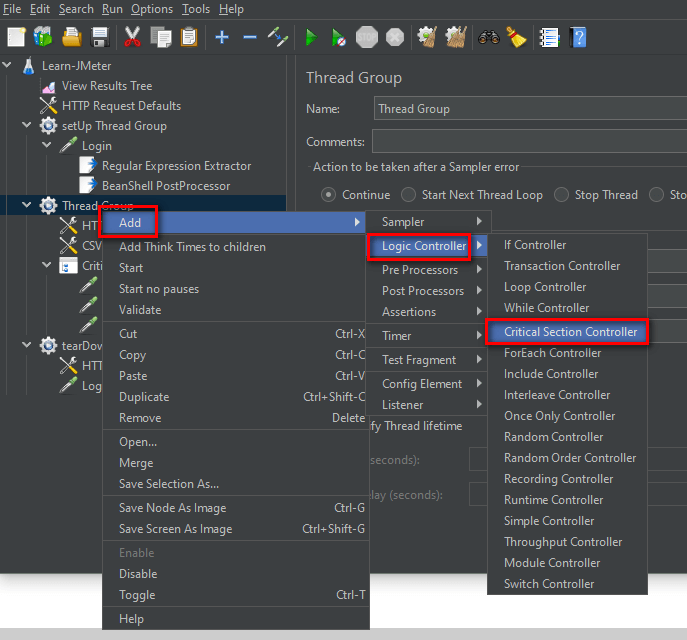687x640 pixels.
Task: Choose Assertions submenu item
Action: point(427,312)
